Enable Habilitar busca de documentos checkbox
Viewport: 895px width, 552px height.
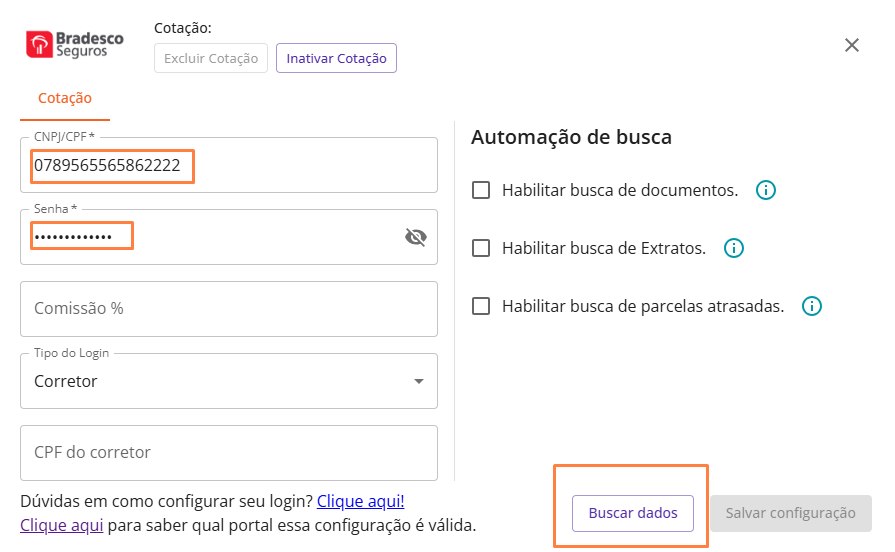[481, 190]
